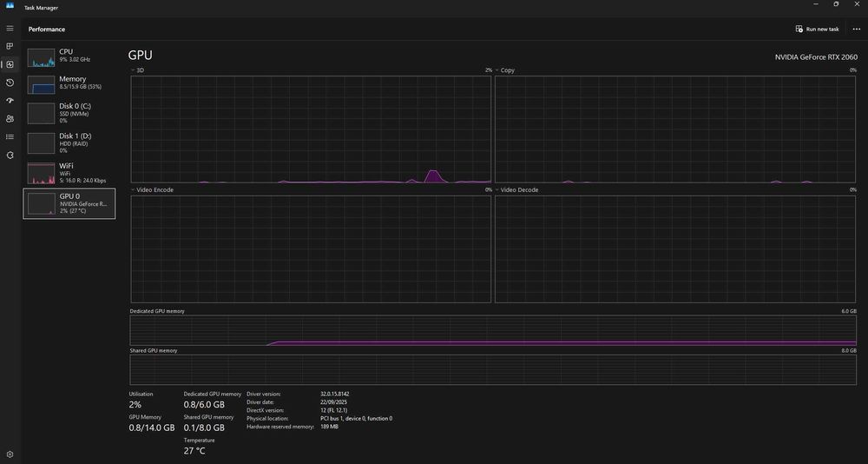The width and height of the screenshot is (868, 464).
Task: Open Task Manager settings gear
Action: point(10,454)
